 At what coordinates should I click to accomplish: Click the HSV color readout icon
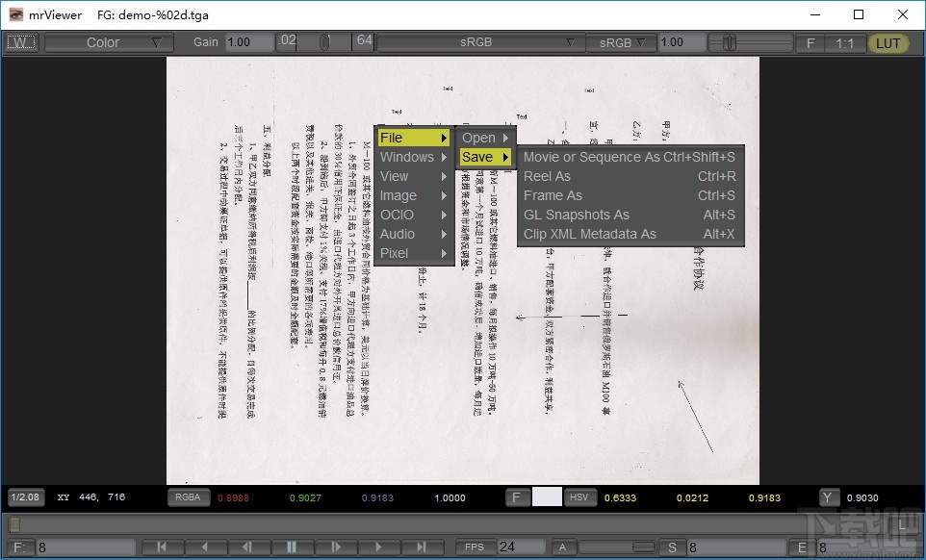coord(579,497)
